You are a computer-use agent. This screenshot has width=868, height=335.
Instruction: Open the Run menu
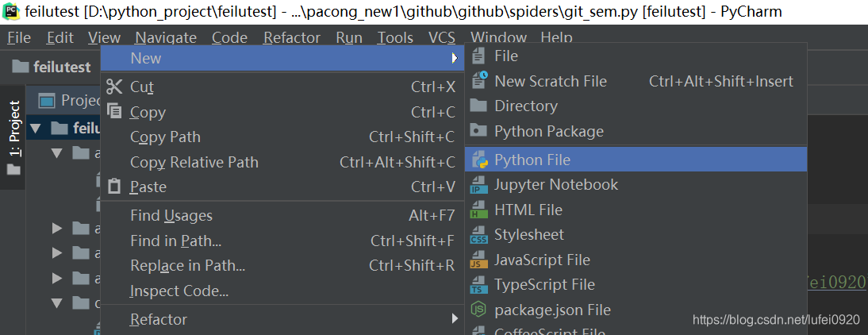pos(349,37)
